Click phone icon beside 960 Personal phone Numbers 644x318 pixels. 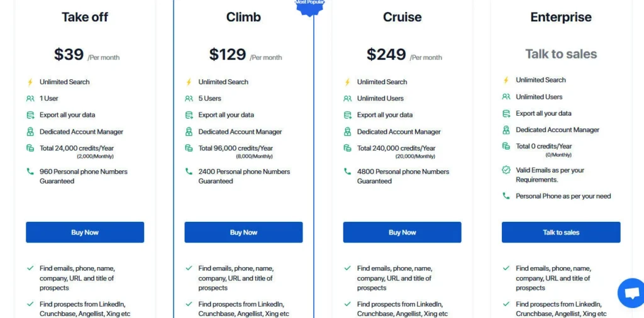(x=30, y=172)
